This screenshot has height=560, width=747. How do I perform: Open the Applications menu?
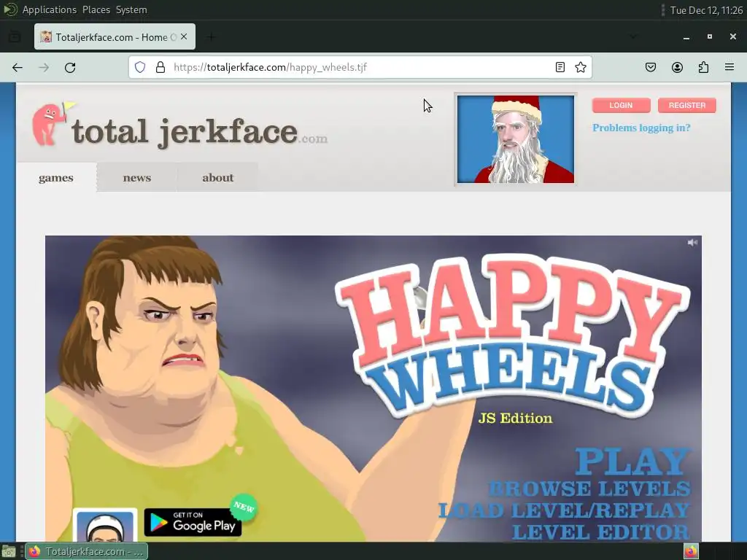(x=50, y=9)
